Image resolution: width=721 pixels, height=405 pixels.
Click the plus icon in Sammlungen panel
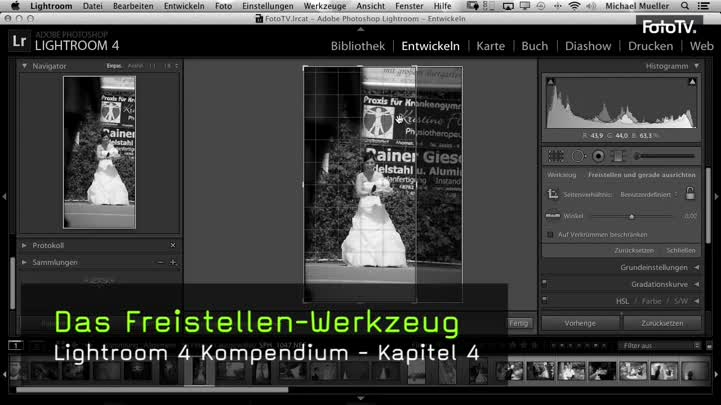coord(173,262)
